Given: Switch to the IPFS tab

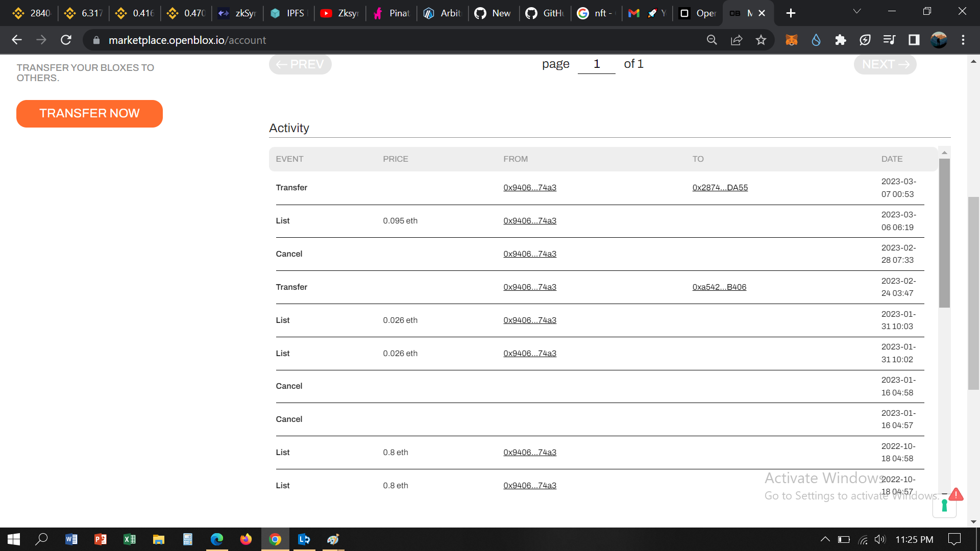Looking at the screenshot, I should [x=288, y=13].
